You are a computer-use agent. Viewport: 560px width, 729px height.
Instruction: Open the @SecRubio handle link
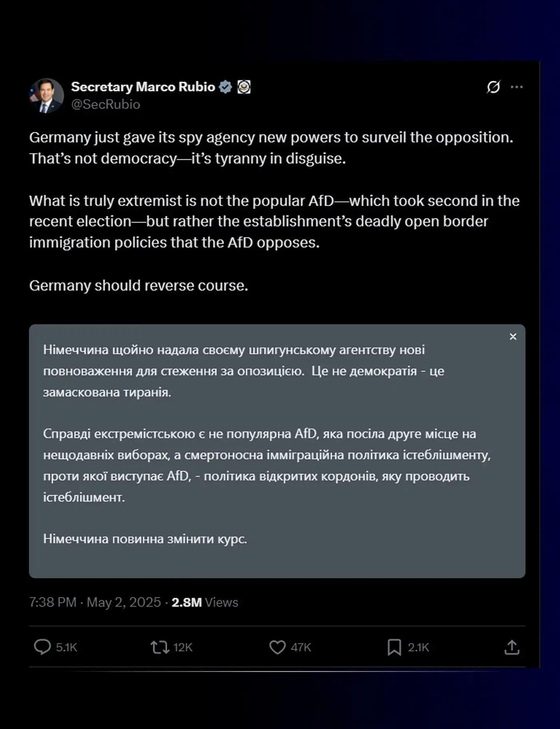106,104
